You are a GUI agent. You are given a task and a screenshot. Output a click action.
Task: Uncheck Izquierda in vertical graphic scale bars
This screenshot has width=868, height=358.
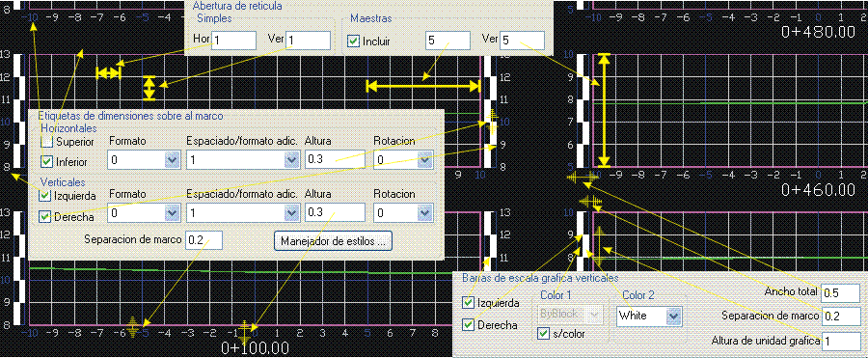point(469,303)
